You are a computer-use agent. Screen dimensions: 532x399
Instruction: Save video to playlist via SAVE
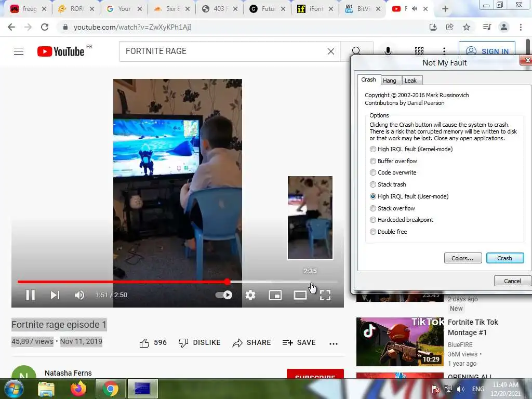(x=299, y=343)
